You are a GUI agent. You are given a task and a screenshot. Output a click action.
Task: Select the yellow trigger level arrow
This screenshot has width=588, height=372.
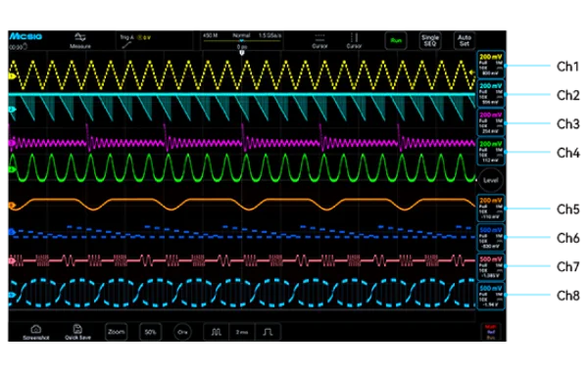tap(472, 72)
